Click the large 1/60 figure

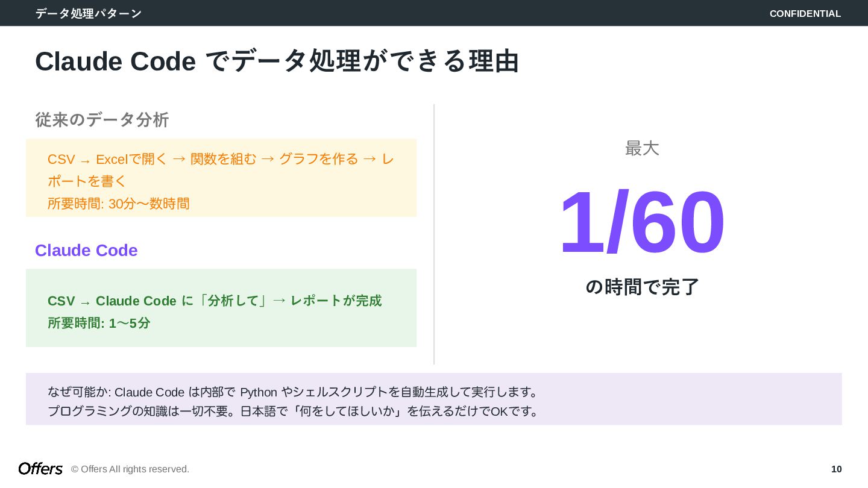[x=642, y=222]
